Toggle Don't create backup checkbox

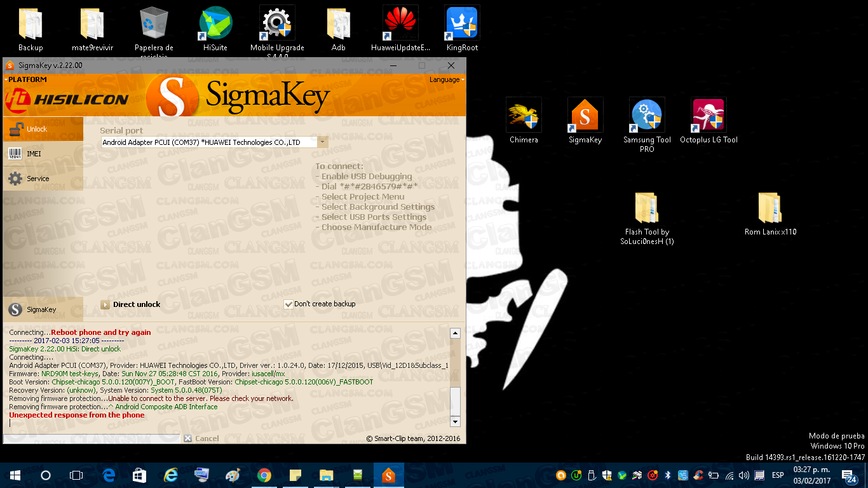point(288,304)
